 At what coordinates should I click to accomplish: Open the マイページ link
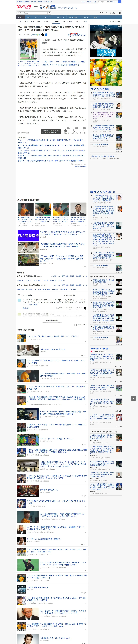103,13
